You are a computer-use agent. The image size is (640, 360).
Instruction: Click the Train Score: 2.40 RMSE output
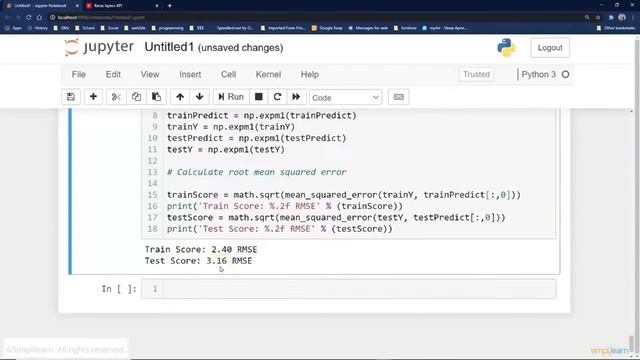201,249
